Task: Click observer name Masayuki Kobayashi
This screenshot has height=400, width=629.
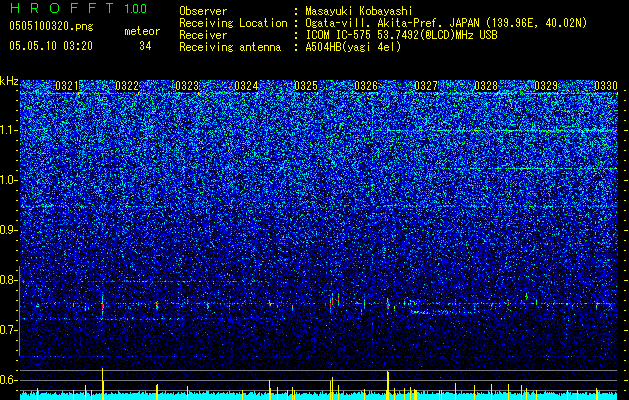Action: 359,11
